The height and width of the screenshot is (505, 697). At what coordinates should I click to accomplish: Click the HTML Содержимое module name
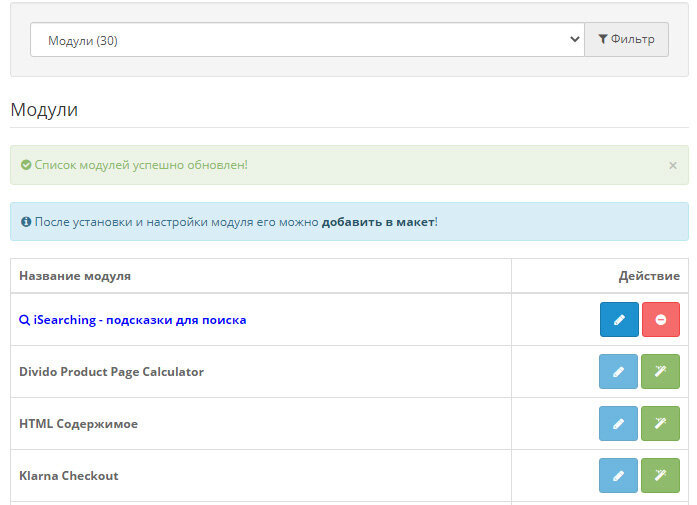78,424
